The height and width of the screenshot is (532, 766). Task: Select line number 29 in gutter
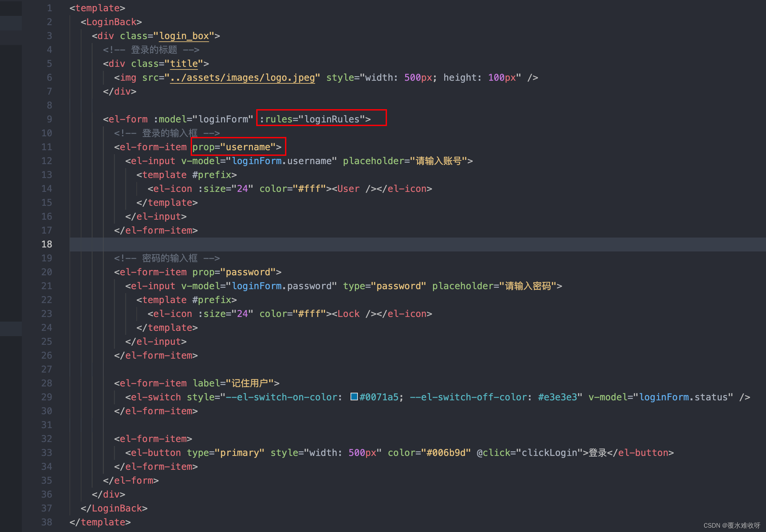coord(47,397)
